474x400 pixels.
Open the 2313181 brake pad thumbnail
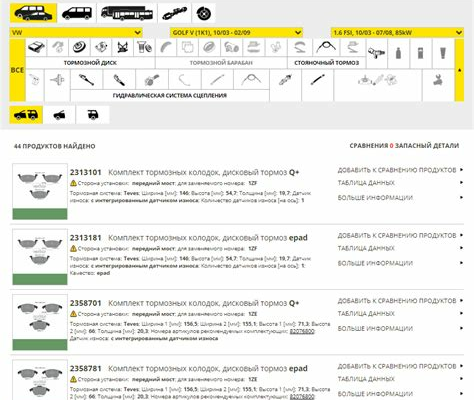pos(40,257)
